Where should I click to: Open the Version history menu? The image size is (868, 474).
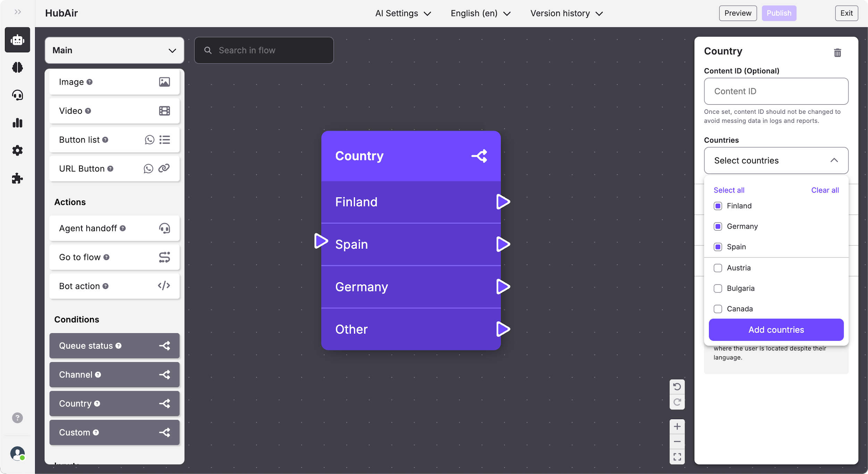pyautogui.click(x=566, y=13)
